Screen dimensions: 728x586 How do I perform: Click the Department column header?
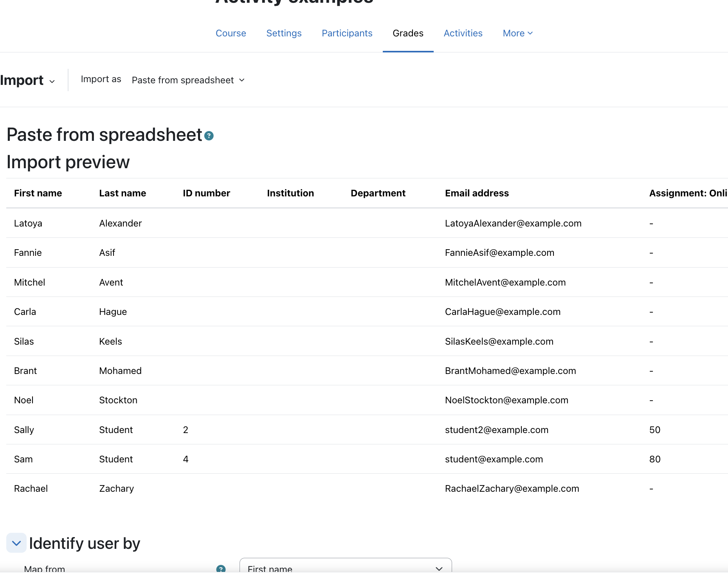pyautogui.click(x=378, y=193)
